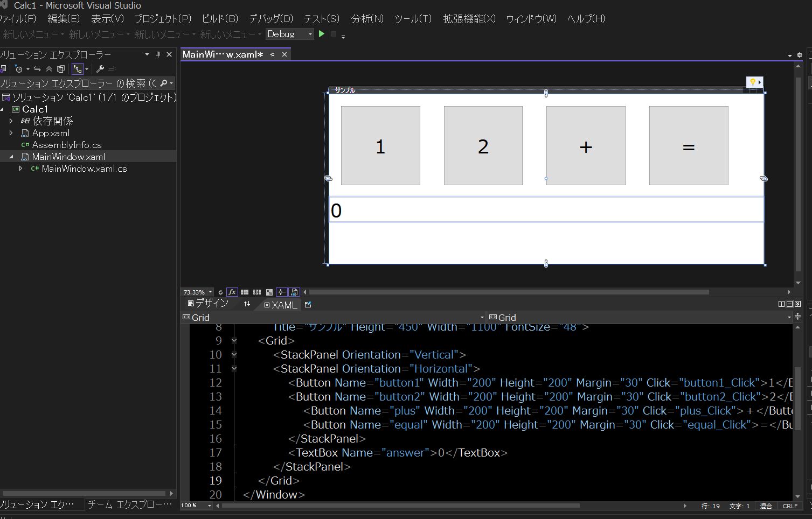Switch to チーム エクスプローラー tab
The height and width of the screenshot is (519, 812).
click(130, 504)
